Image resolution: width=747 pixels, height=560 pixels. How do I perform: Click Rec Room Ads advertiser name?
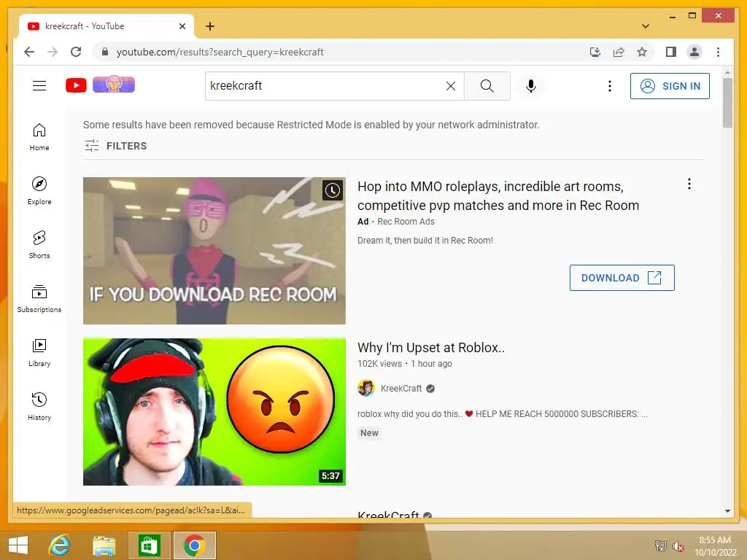pyautogui.click(x=406, y=222)
